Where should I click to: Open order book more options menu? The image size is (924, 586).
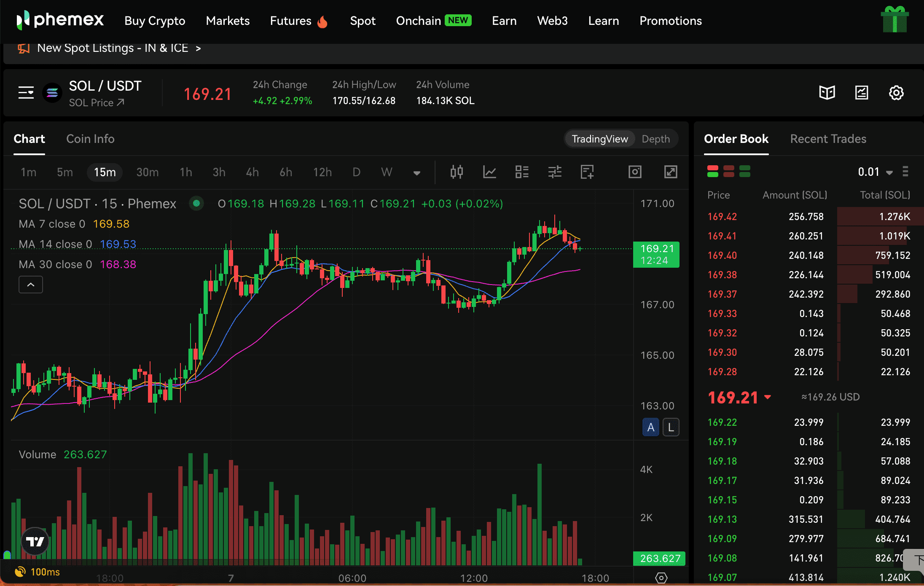905,172
